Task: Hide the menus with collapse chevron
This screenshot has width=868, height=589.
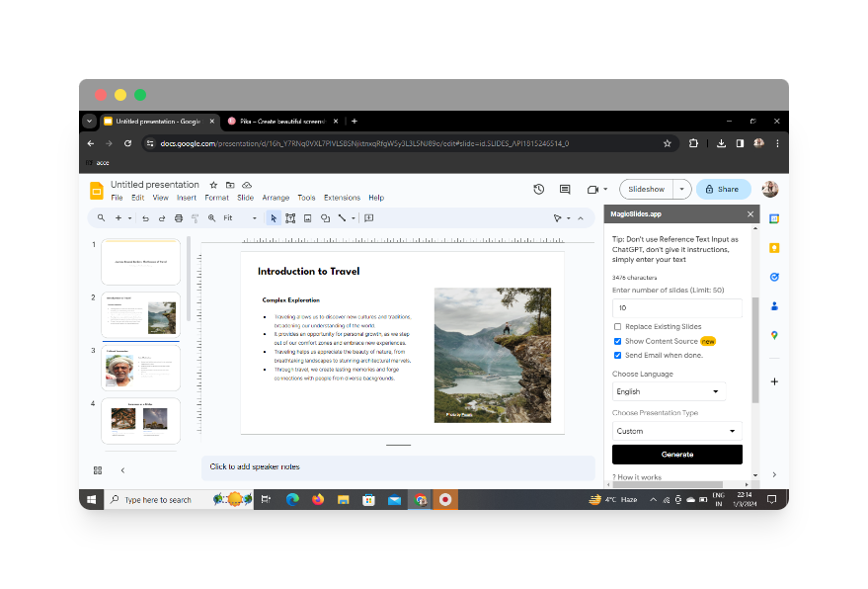Action: 581,218
